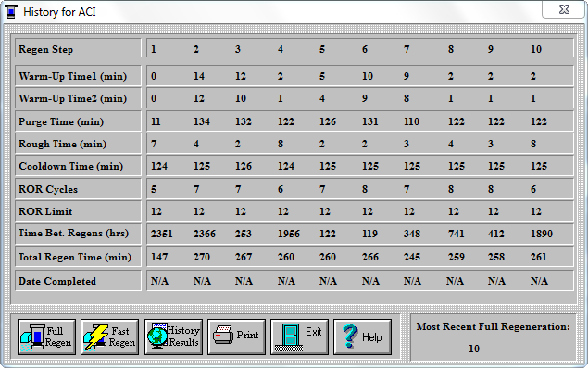This screenshot has width=588, height=368.
Task: Select Time Bet. Regens value 2351
Action: click(x=162, y=234)
